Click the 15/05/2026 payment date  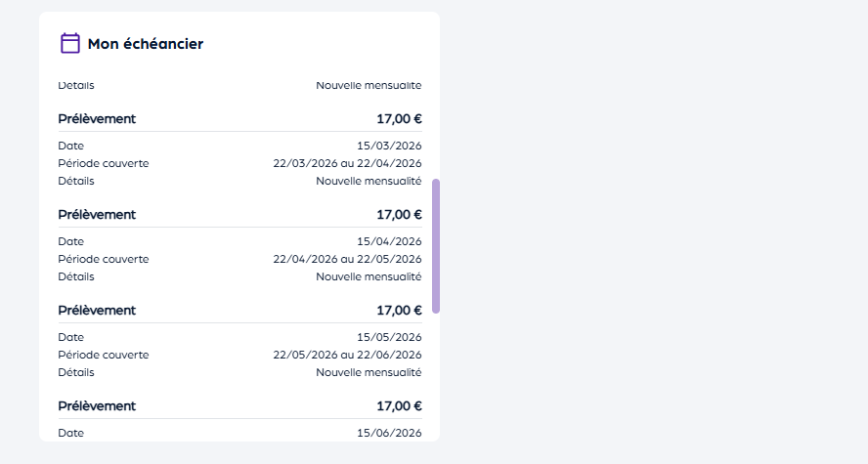[x=389, y=337]
